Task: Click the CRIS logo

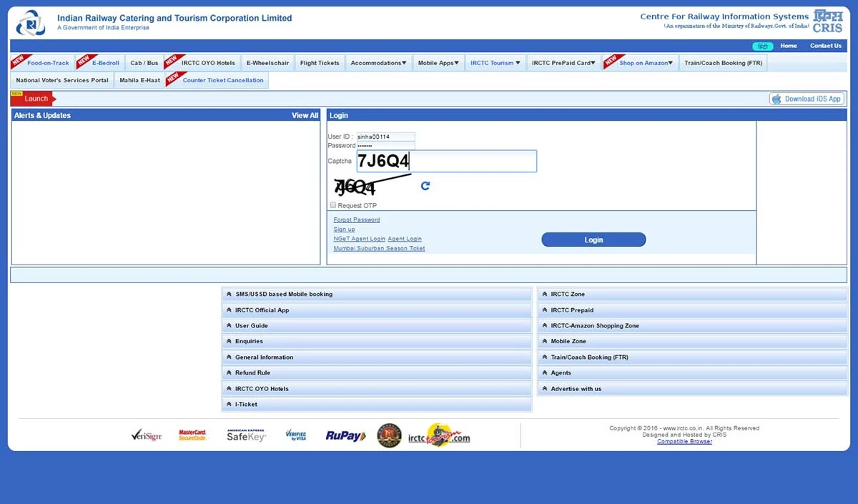Action: [827, 21]
